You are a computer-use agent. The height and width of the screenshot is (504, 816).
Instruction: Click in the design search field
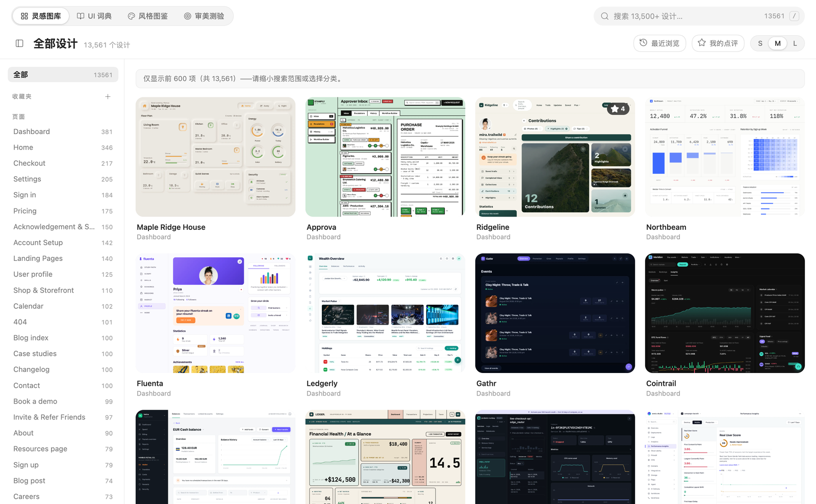tap(699, 16)
